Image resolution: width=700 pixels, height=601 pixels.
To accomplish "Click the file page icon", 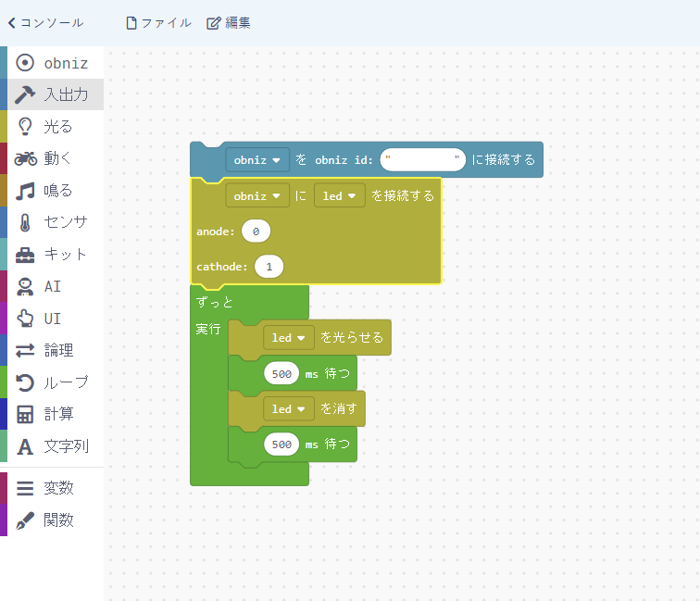I will tap(131, 23).
